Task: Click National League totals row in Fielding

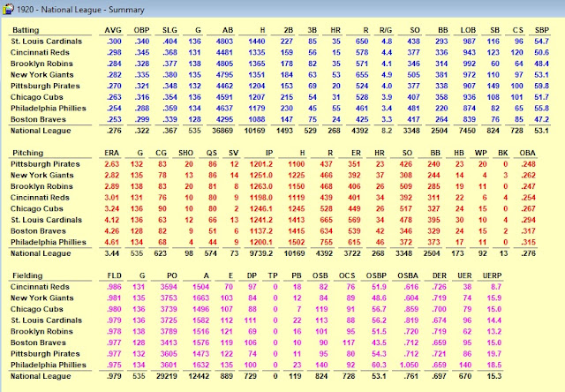Action: [x=256, y=376]
